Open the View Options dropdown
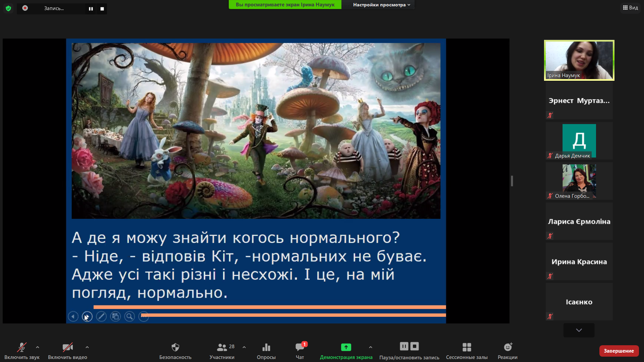This screenshot has width=644, height=362. [381, 5]
